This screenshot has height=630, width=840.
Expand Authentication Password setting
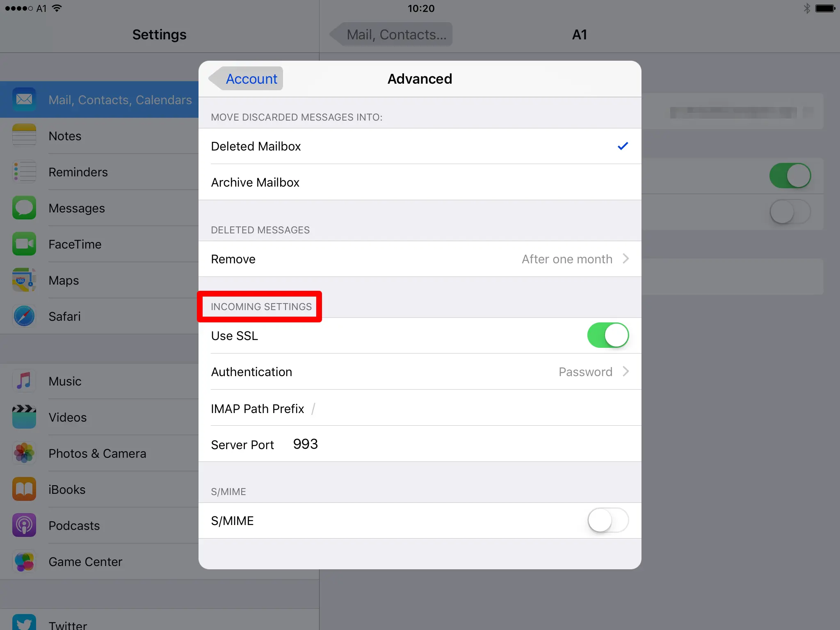coord(419,372)
